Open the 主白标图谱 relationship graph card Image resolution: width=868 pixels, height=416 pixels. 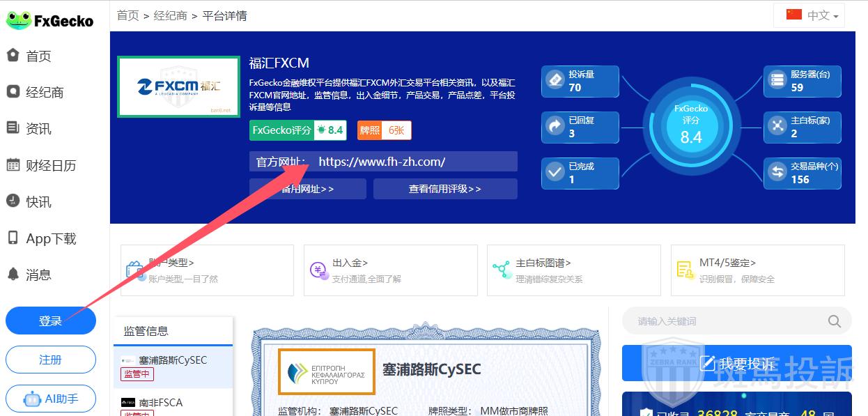pyautogui.click(x=573, y=270)
